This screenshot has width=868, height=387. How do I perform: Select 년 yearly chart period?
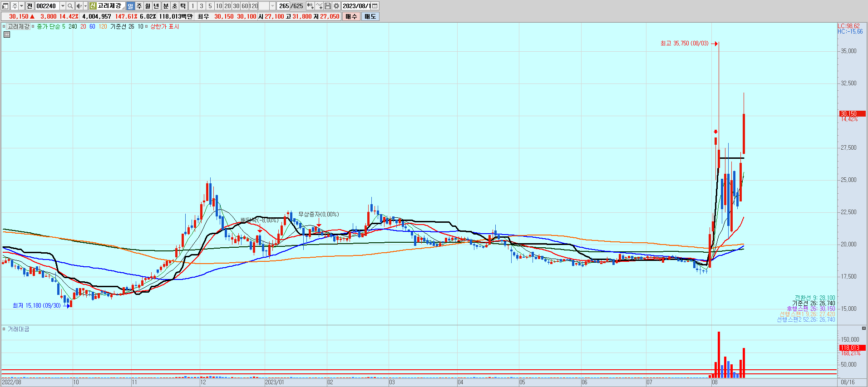click(156, 6)
